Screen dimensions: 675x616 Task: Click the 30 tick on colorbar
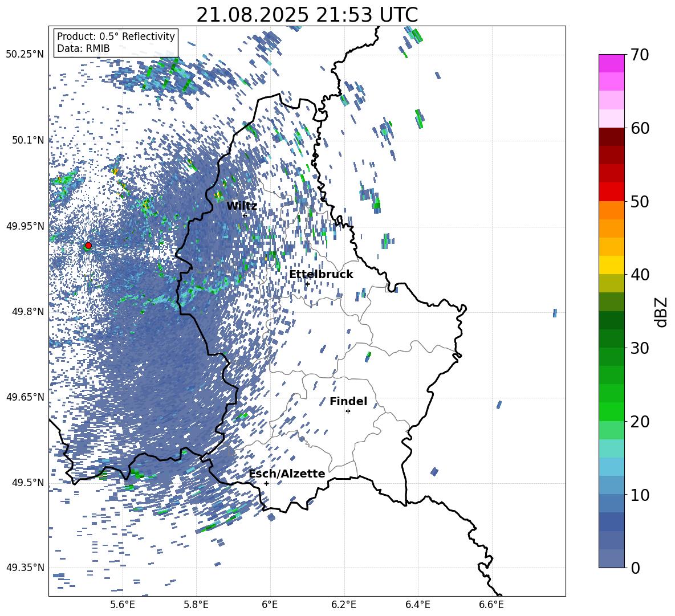click(x=640, y=348)
